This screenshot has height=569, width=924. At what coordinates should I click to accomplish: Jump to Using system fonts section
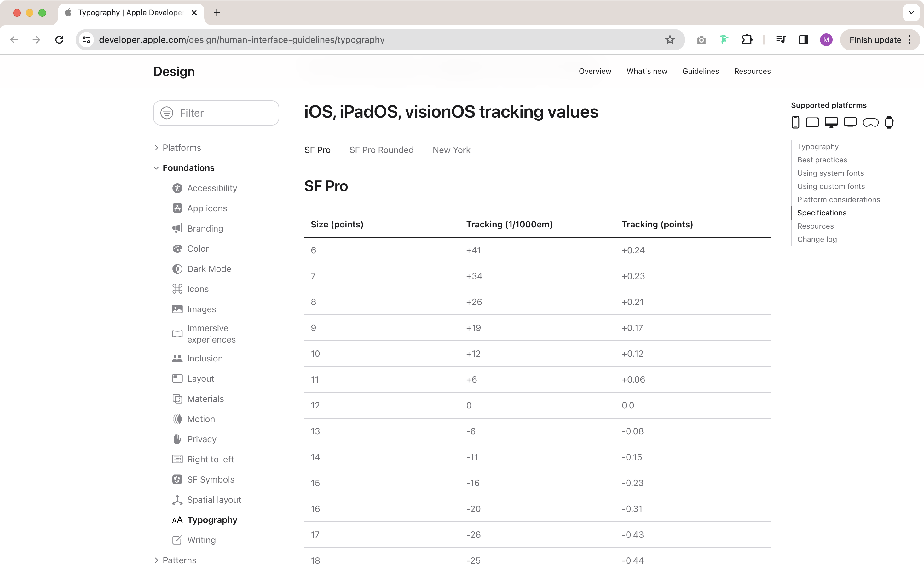tap(830, 173)
